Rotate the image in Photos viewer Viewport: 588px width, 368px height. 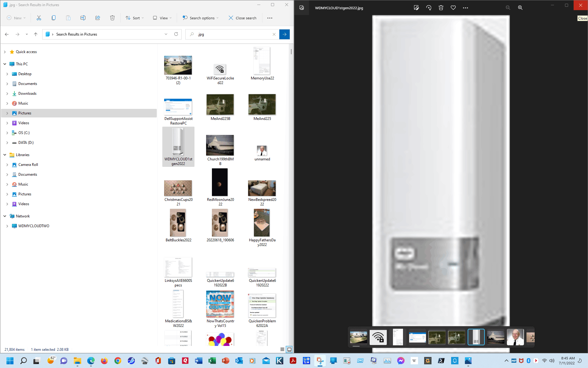(429, 8)
